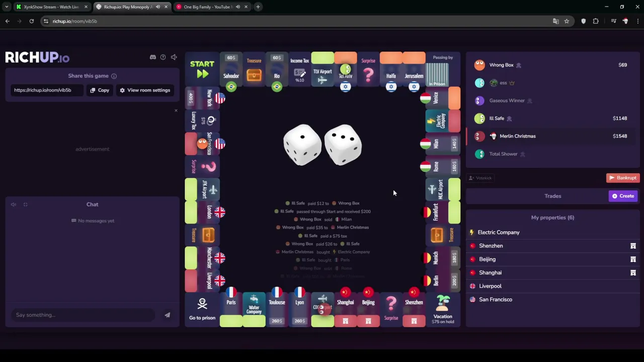Open Beijing in My properties
Screen dimensions: 644x362
pos(552,259)
